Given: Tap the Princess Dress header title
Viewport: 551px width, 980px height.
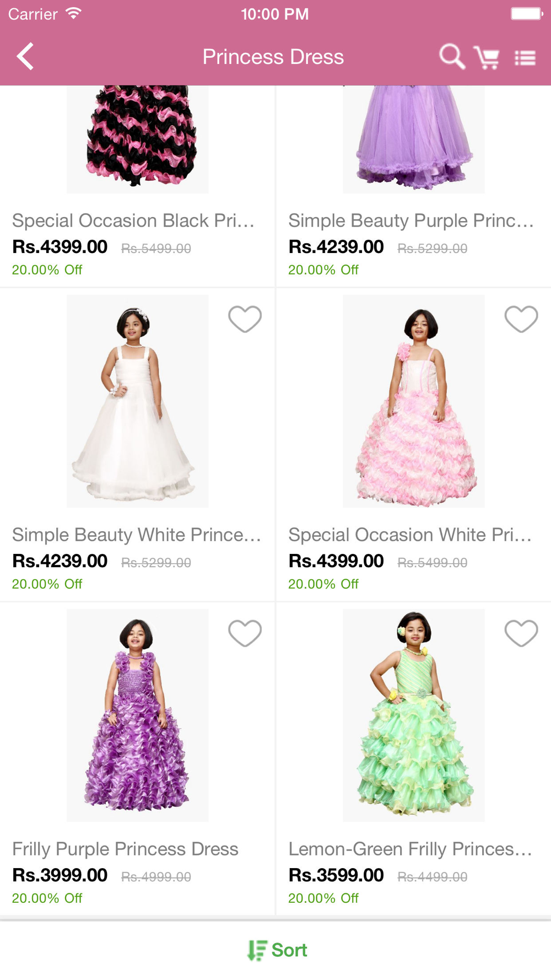Looking at the screenshot, I should point(273,57).
